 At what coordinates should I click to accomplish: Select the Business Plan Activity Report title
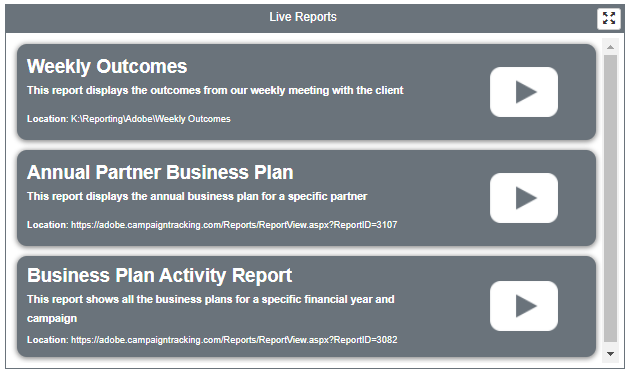[x=159, y=276]
